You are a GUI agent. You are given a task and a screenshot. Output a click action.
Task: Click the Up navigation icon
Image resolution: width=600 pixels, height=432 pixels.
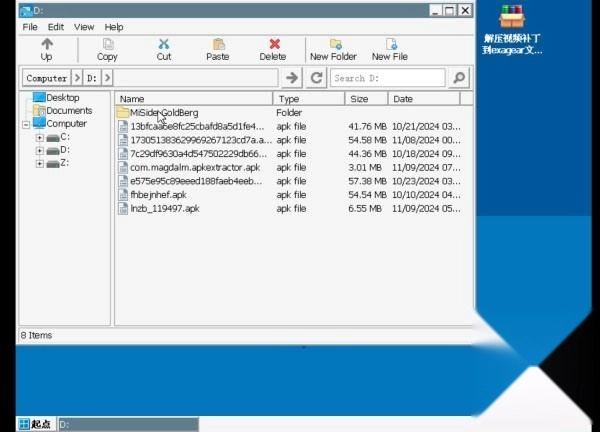(x=46, y=45)
